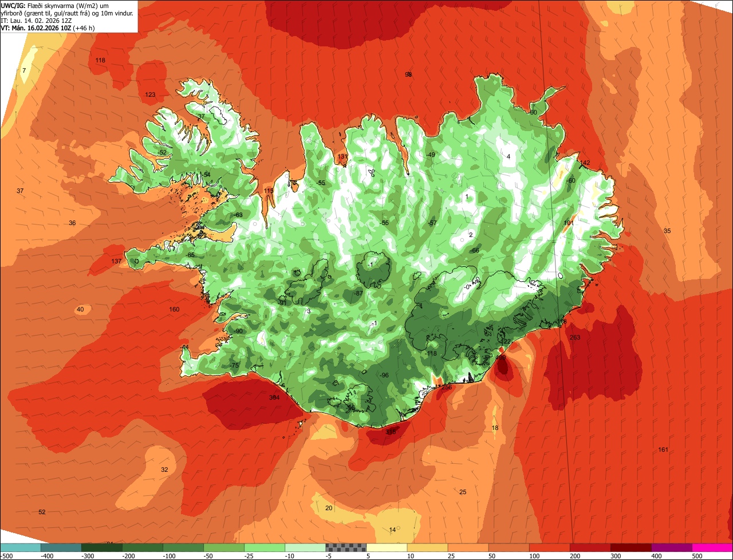
Task: Click the map value 263 off the southeast coast
Action: tap(575, 338)
